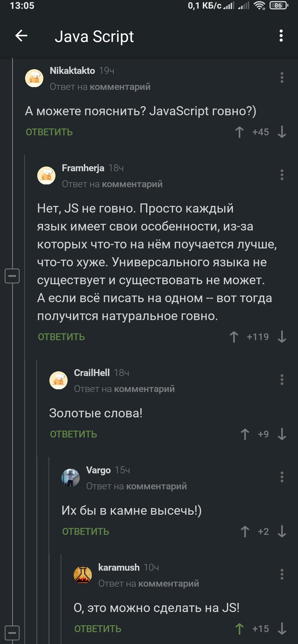This screenshot has width=298, height=644.
Task: Open options for Framherja's comment via three dots
Action: [x=281, y=175]
